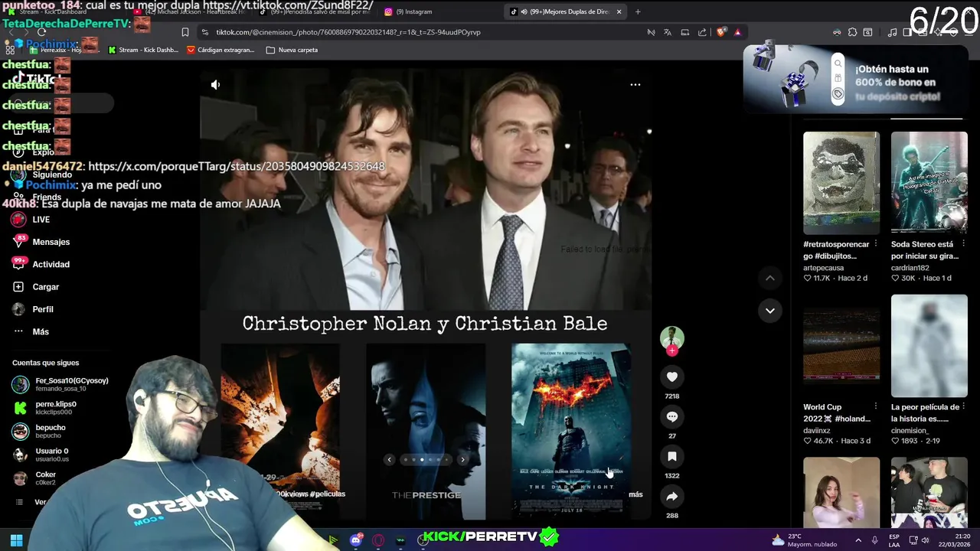The height and width of the screenshot is (551, 980).
Task: Open the comments bubble showing 27
Action: 672,417
